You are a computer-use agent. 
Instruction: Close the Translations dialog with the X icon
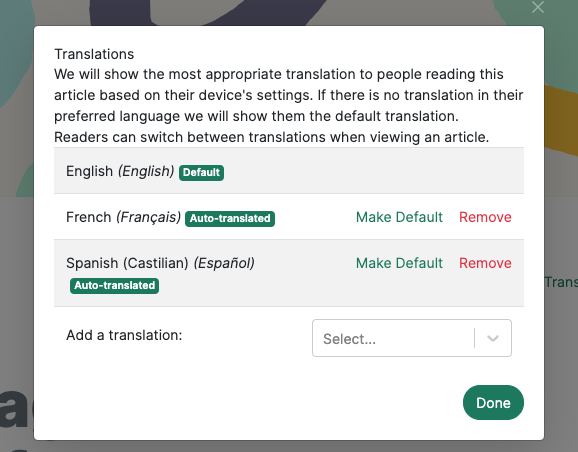tap(538, 7)
